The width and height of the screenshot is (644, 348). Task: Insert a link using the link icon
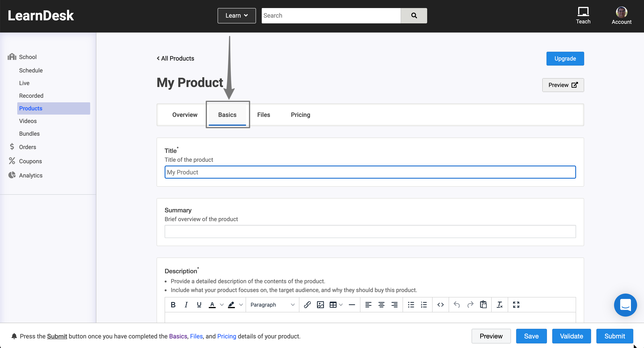(307, 304)
